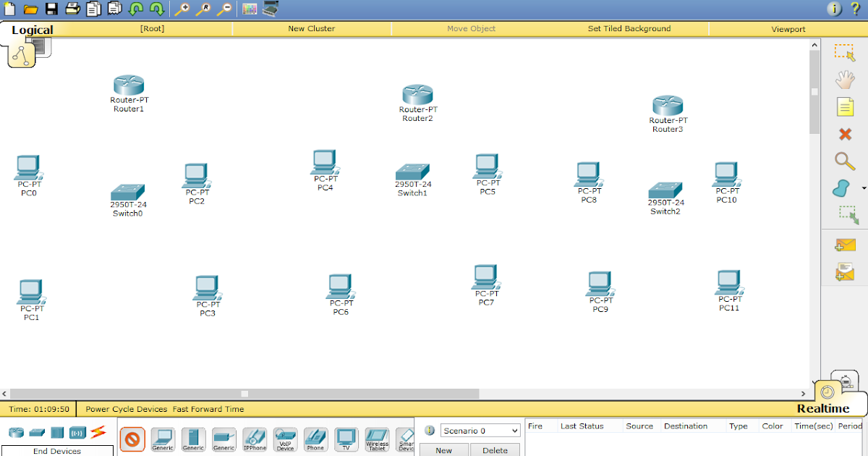Select the Add Complex PDU tool

845,271
